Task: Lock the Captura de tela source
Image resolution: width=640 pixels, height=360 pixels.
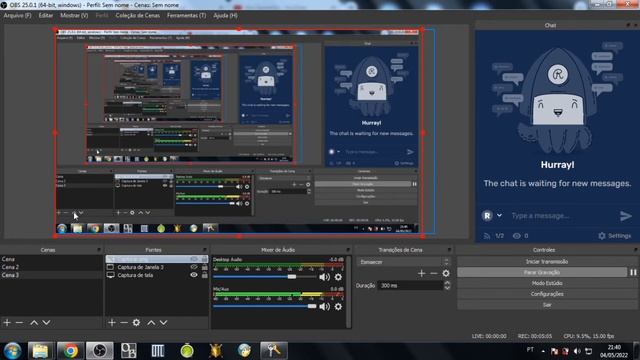Action: (x=204, y=275)
